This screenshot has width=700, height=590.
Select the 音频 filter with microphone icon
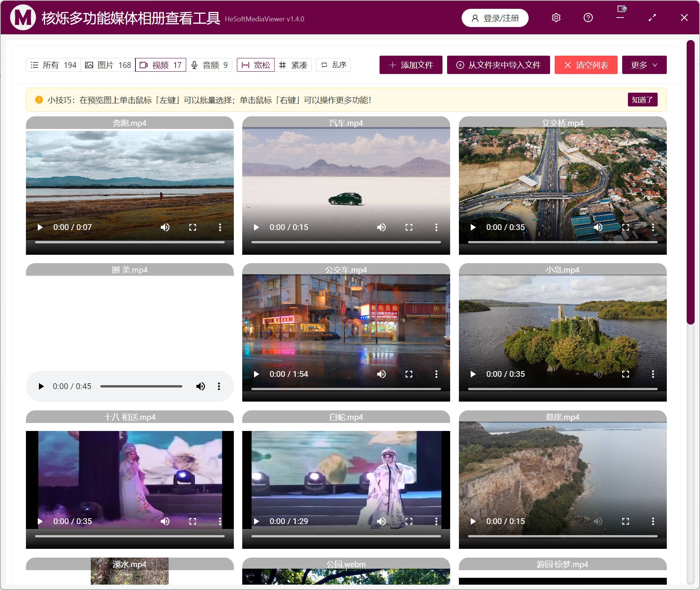click(x=209, y=65)
